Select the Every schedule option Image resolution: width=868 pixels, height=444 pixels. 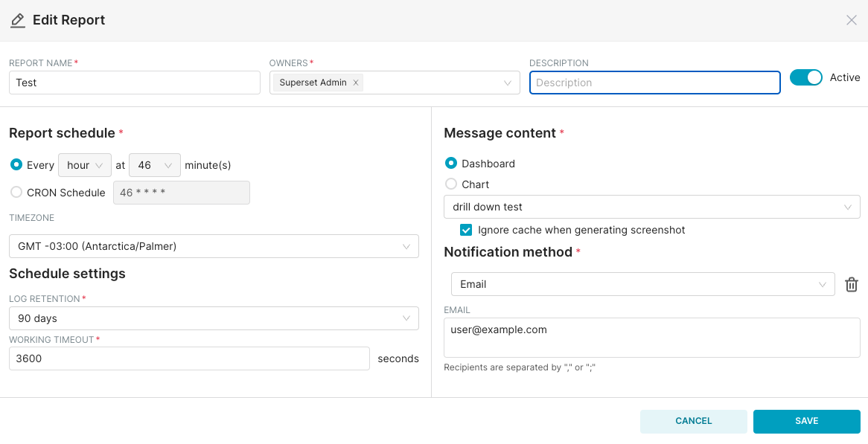[x=16, y=164]
